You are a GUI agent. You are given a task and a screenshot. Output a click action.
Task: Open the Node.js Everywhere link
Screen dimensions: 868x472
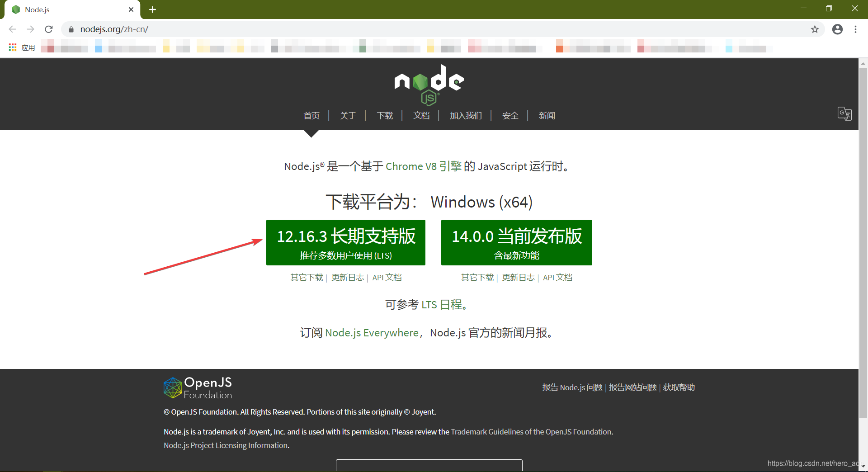(x=372, y=332)
